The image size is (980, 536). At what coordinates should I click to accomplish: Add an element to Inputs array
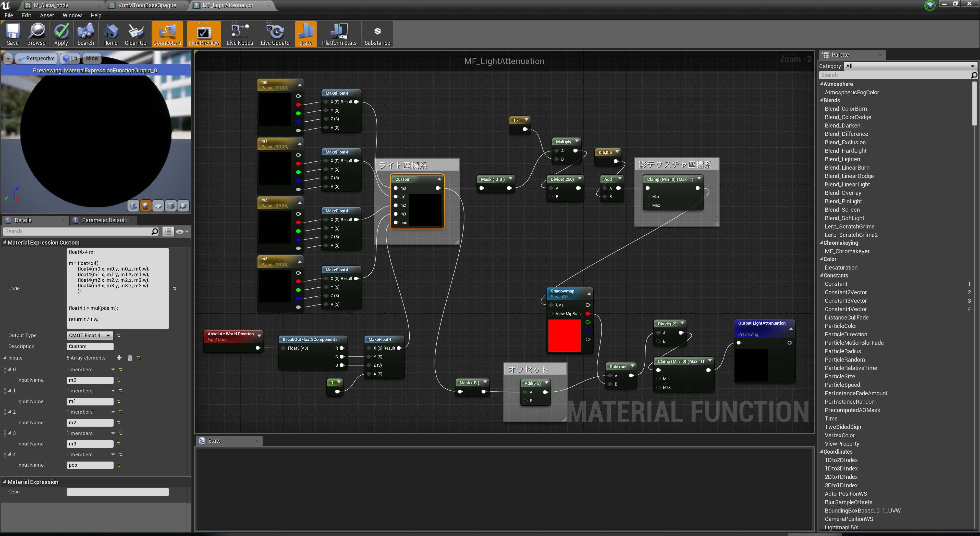click(119, 358)
